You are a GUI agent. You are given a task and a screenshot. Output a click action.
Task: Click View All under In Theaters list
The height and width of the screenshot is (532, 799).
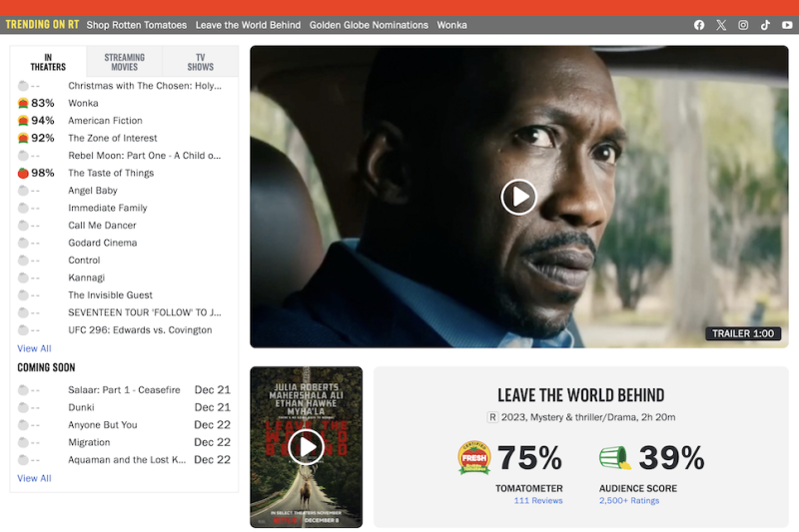pos(34,348)
